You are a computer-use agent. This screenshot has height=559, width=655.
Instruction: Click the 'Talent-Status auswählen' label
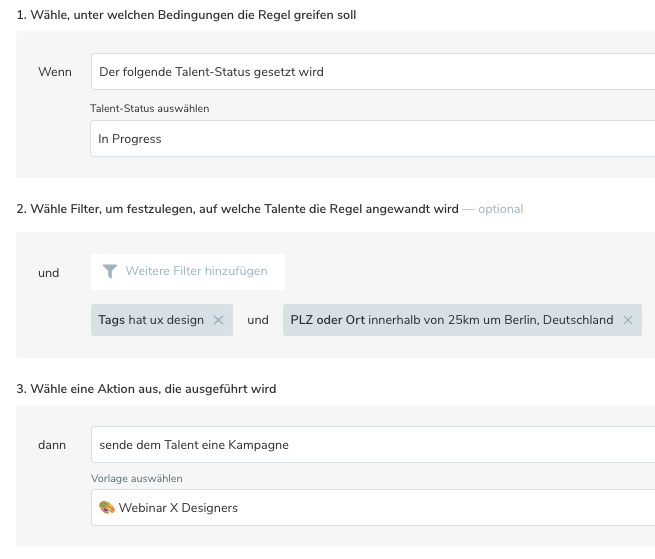click(149, 108)
